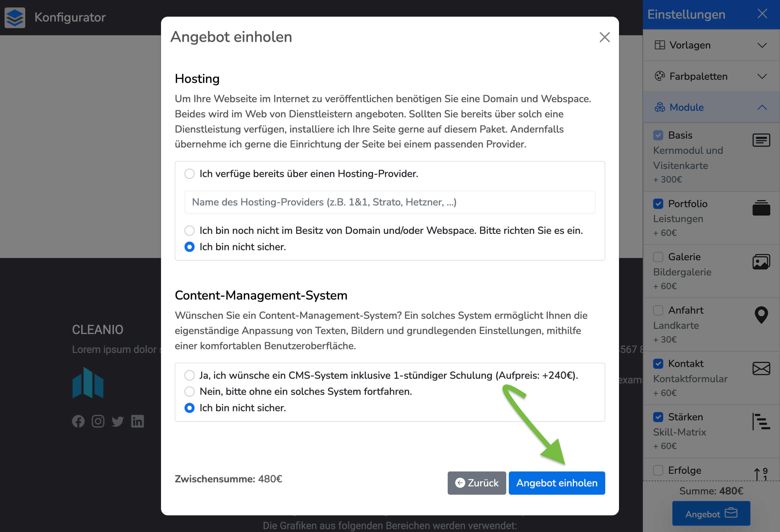Uncheck the Portfolio module checkbox
Screen dimensions: 780x532
658,204
